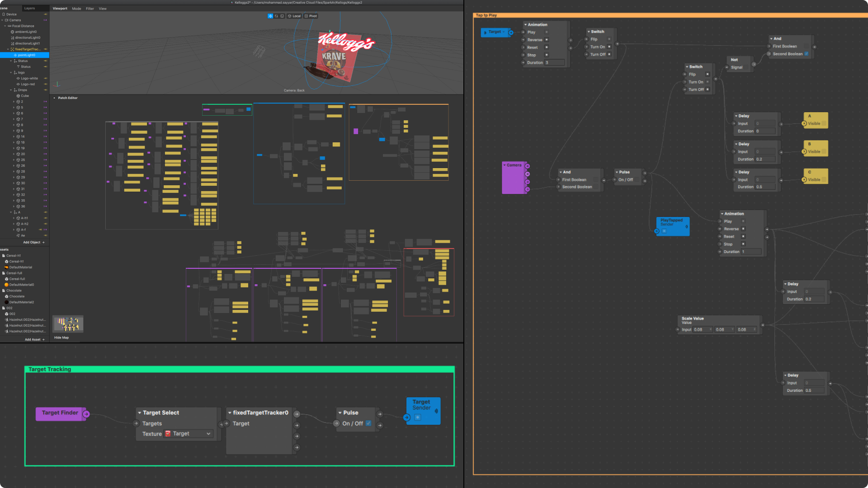Toggle the Visible checkbox on patch A
This screenshot has height=488, width=868.
pos(824,123)
